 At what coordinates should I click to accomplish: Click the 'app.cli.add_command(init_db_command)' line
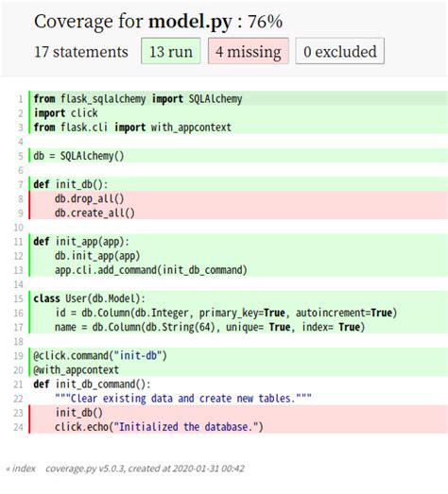click(x=238, y=270)
